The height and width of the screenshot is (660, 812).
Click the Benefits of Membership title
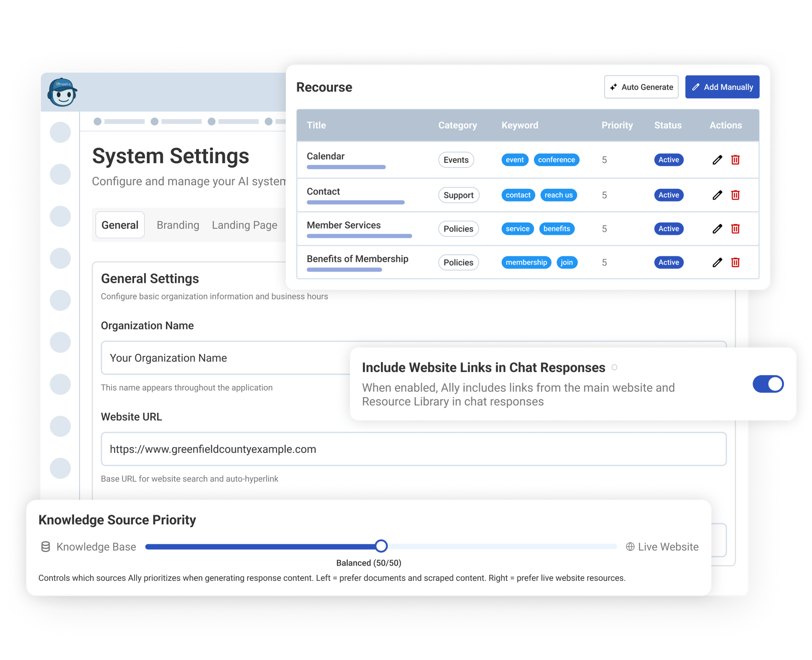coord(357,259)
